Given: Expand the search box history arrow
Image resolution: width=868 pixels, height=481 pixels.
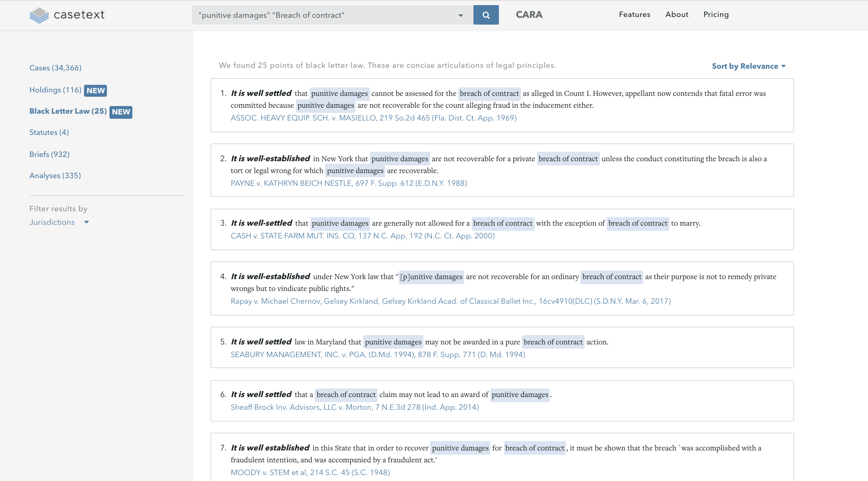Looking at the screenshot, I should tap(460, 16).
